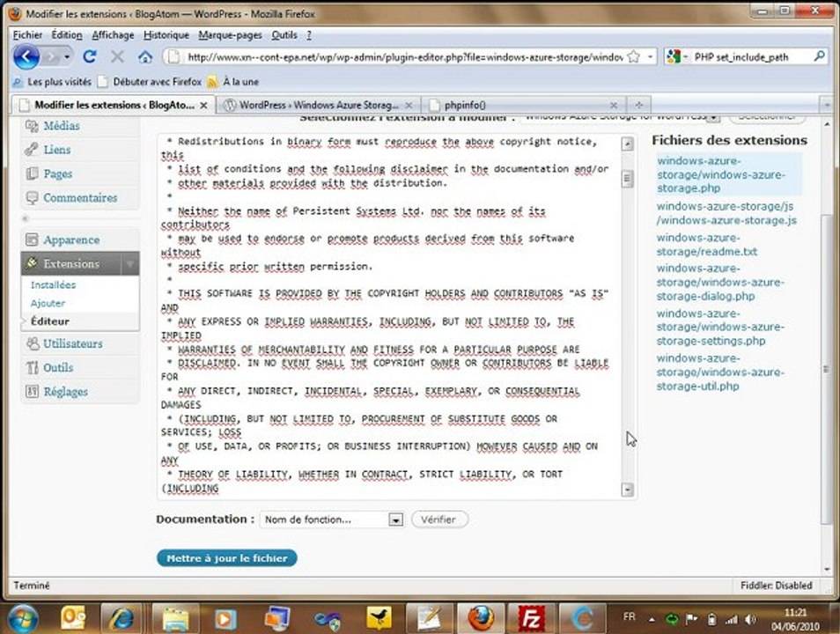
Task: Click the Les plus visités bookmark
Action: coord(52,82)
